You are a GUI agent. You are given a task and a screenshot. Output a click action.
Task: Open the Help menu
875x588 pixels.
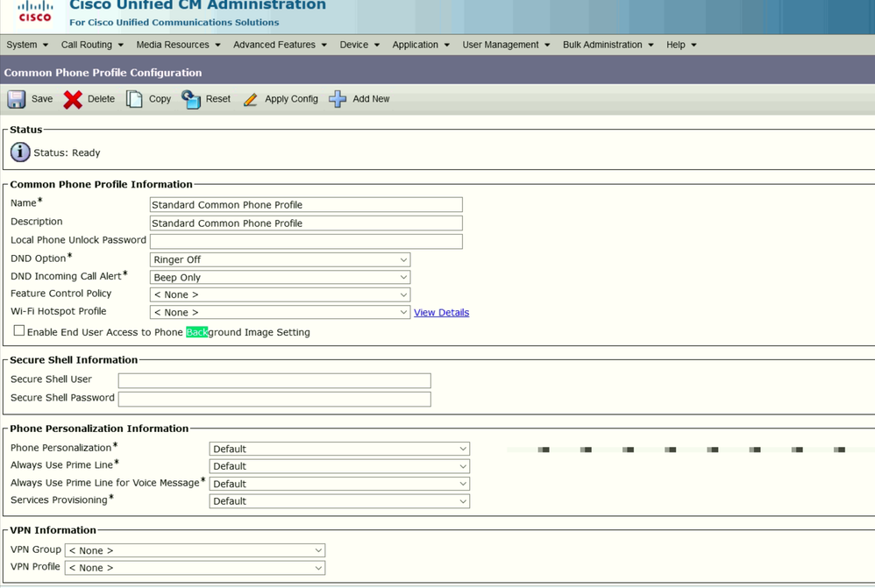click(x=681, y=45)
